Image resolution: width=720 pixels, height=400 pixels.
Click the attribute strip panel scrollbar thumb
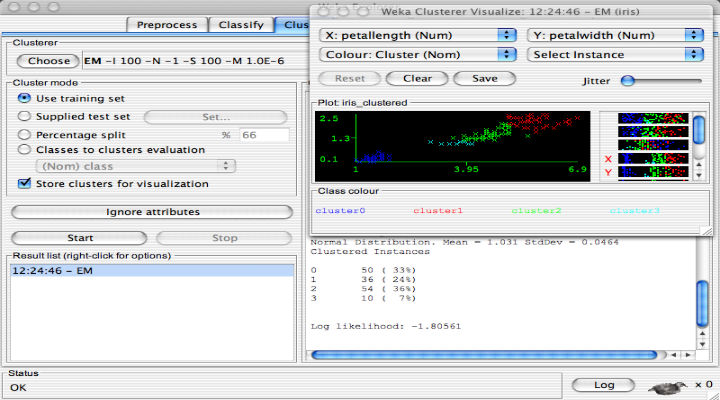point(699,130)
